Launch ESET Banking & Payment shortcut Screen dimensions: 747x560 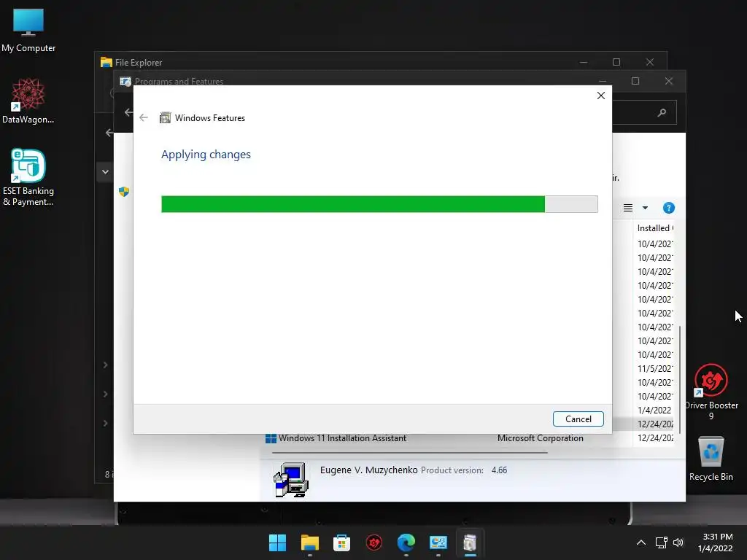(28, 178)
